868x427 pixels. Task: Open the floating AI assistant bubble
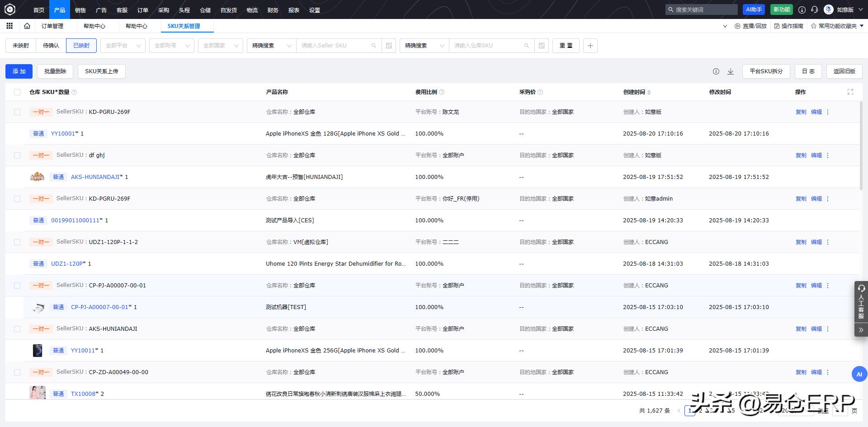coord(859,374)
